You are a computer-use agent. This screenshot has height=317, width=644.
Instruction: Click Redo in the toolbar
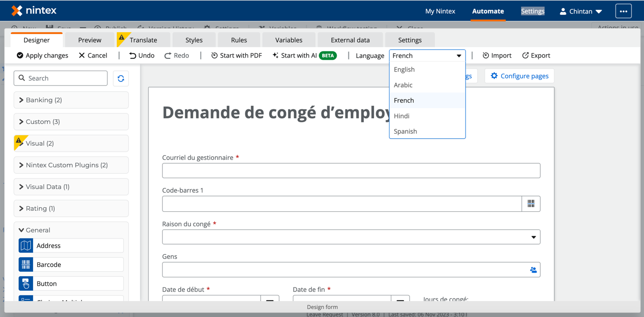[177, 55]
